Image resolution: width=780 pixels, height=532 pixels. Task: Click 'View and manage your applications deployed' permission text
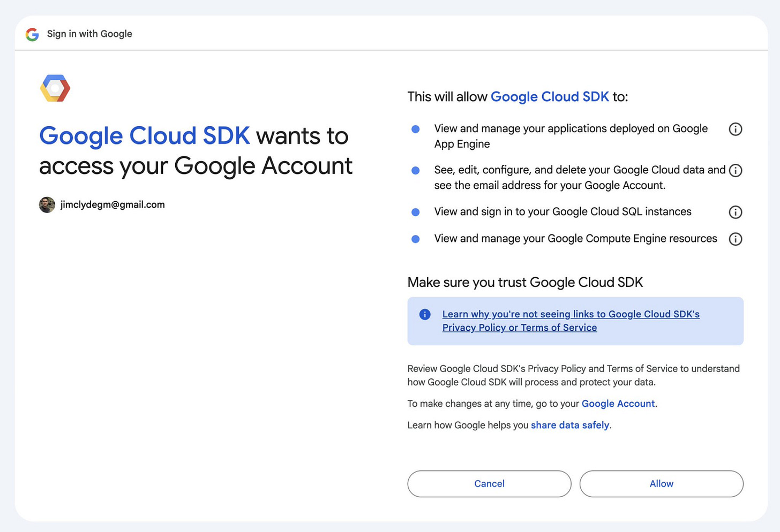pyautogui.click(x=571, y=136)
